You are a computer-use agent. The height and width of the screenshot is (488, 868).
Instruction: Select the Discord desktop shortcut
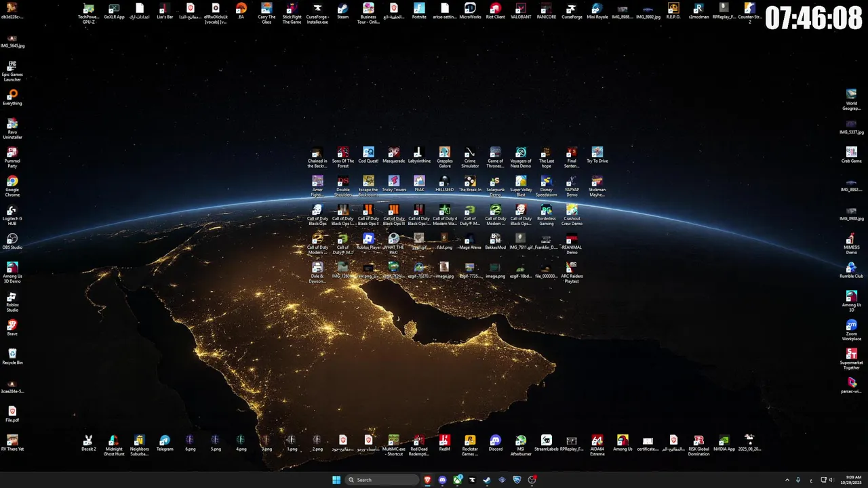click(496, 443)
